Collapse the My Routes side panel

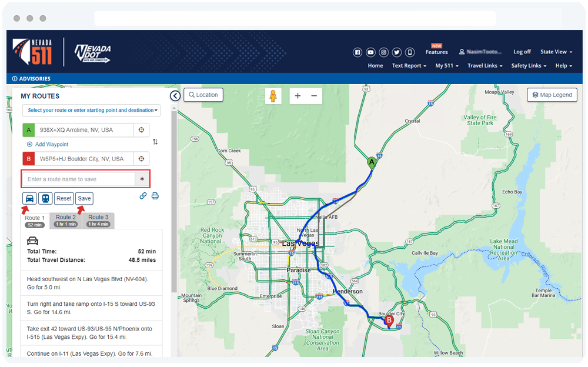(175, 96)
